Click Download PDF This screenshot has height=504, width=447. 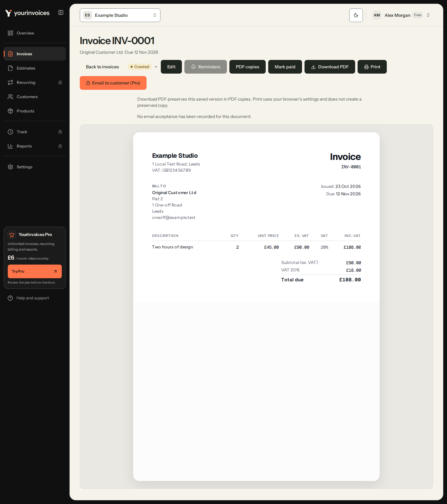[x=330, y=67]
